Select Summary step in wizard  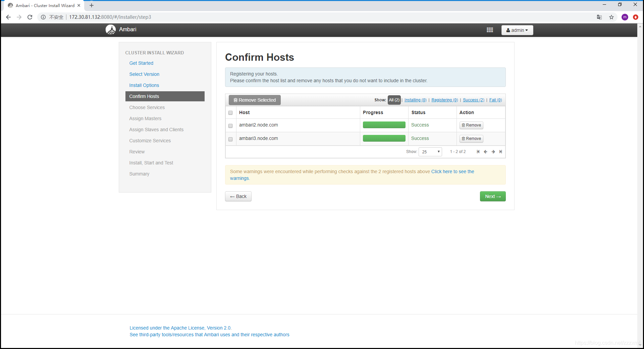139,174
